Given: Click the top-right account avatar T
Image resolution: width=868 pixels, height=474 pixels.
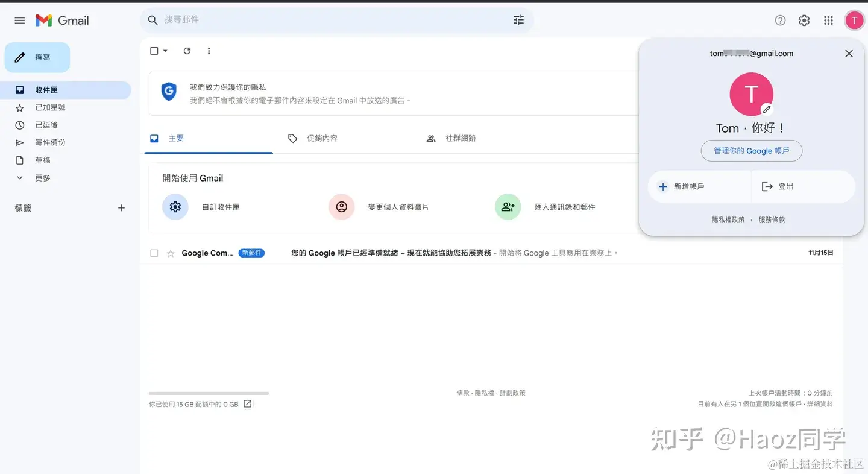Looking at the screenshot, I should [x=854, y=21].
